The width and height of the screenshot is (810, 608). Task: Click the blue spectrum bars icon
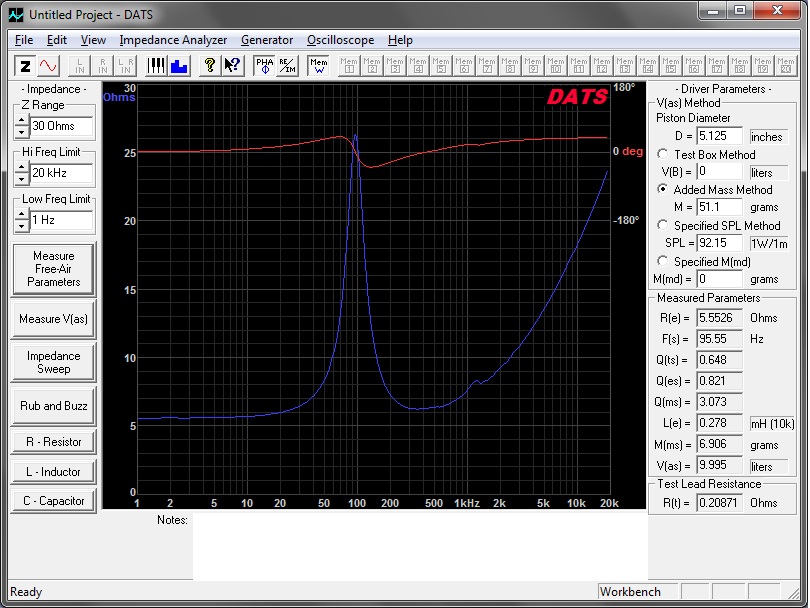point(179,66)
